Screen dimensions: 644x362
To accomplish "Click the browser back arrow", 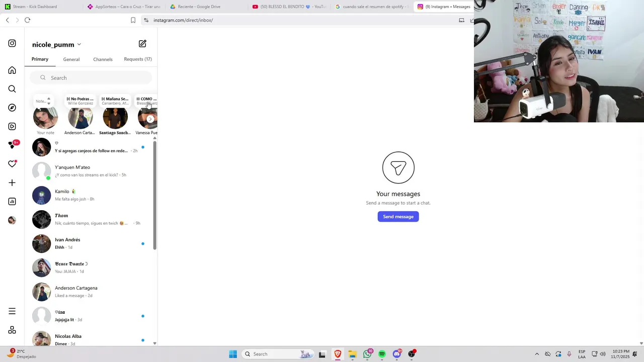I will pyautogui.click(x=7, y=20).
